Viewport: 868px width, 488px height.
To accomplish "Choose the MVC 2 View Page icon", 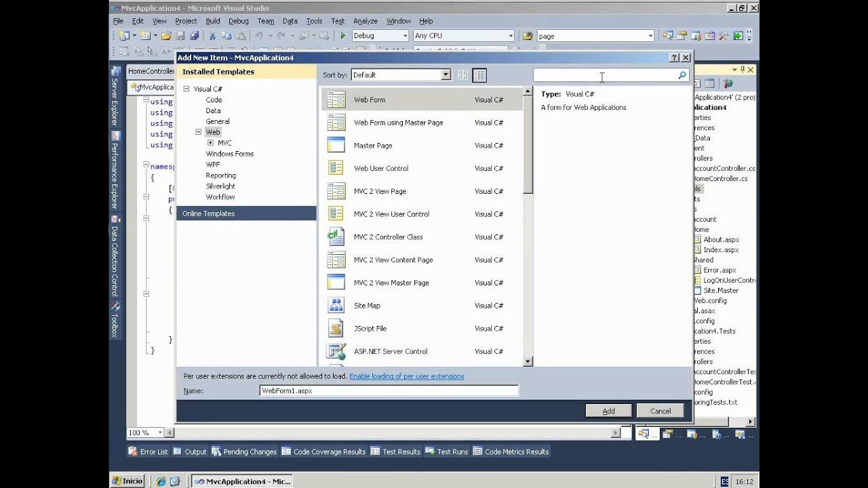I will [336, 191].
